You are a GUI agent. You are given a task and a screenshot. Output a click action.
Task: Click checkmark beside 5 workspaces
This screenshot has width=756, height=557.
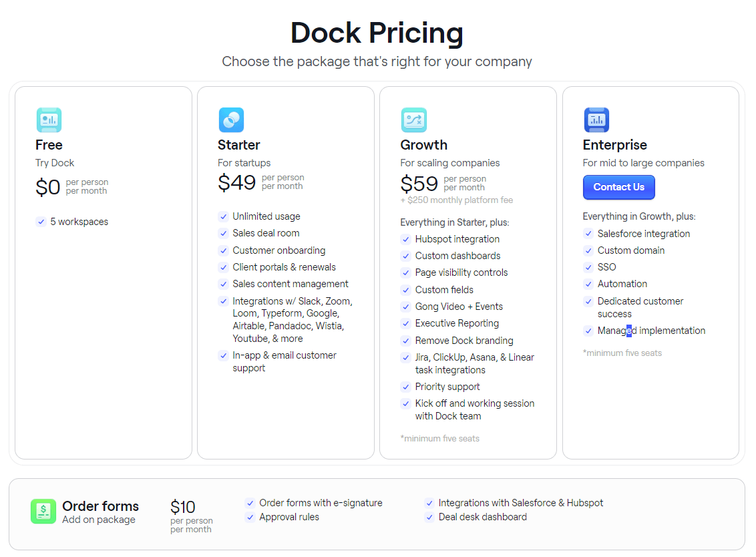coord(41,222)
